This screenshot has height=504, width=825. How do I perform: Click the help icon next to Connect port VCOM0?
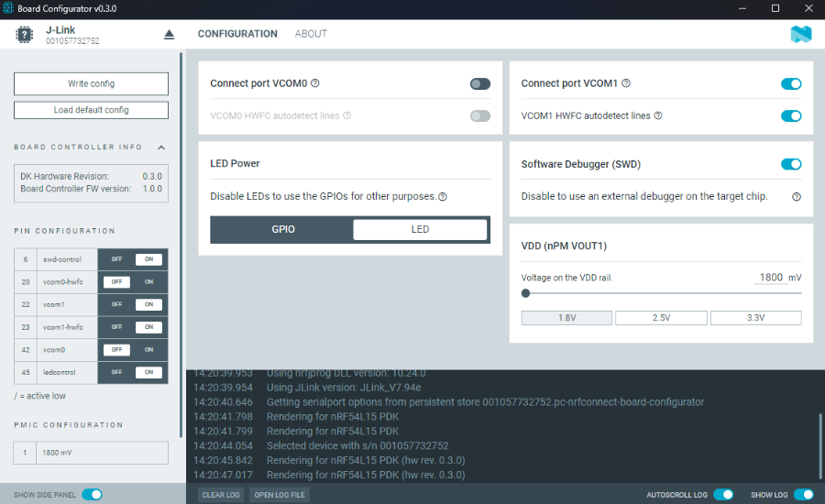[x=314, y=83]
